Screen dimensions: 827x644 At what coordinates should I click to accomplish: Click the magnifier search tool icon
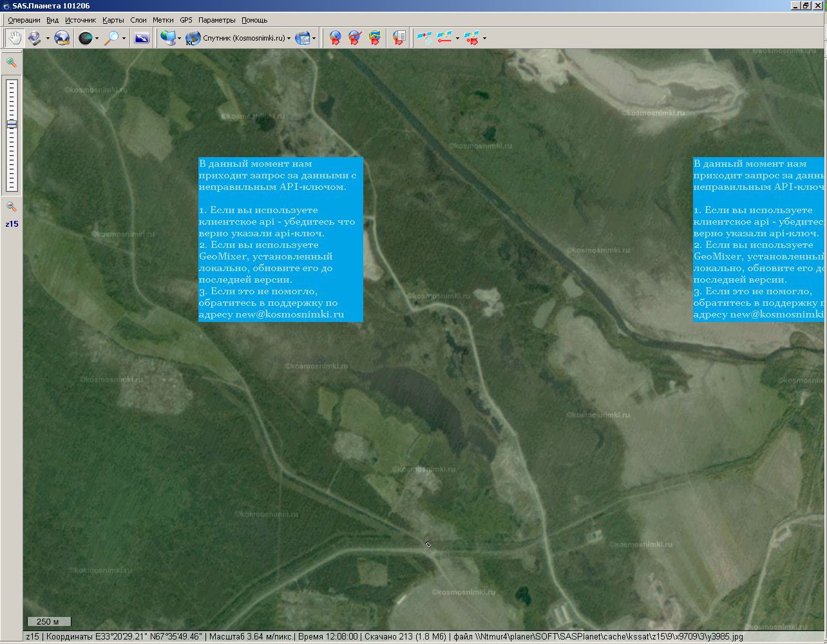[111, 38]
